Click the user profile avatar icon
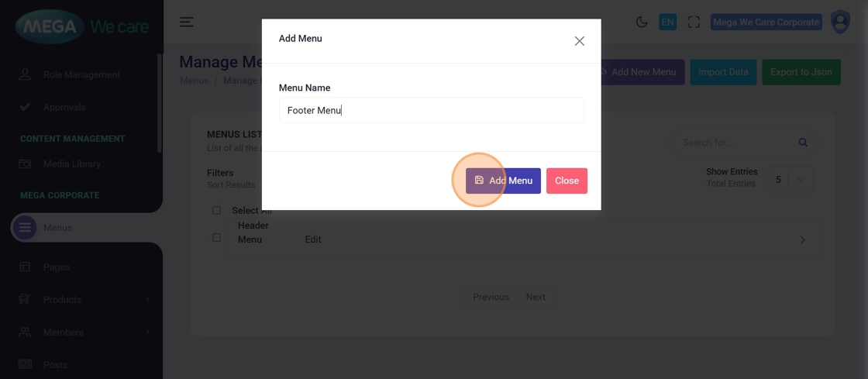The width and height of the screenshot is (868, 379). coord(840,22)
